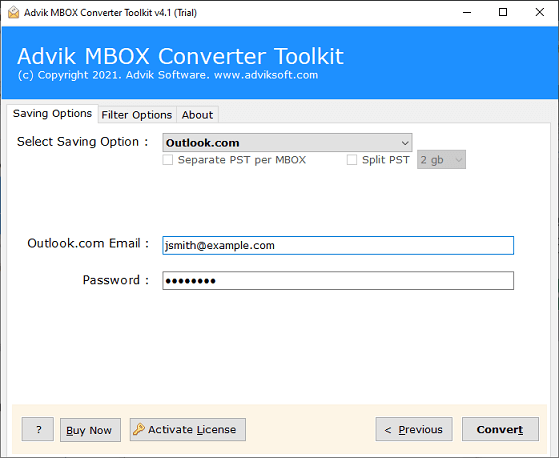This screenshot has width=559, height=458.
Task: Close the Advik MBOX Converter window
Action: tap(539, 12)
